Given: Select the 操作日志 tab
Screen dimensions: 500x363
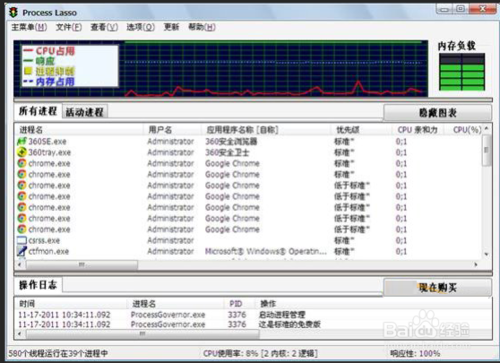Looking at the screenshot, I should tap(38, 285).
